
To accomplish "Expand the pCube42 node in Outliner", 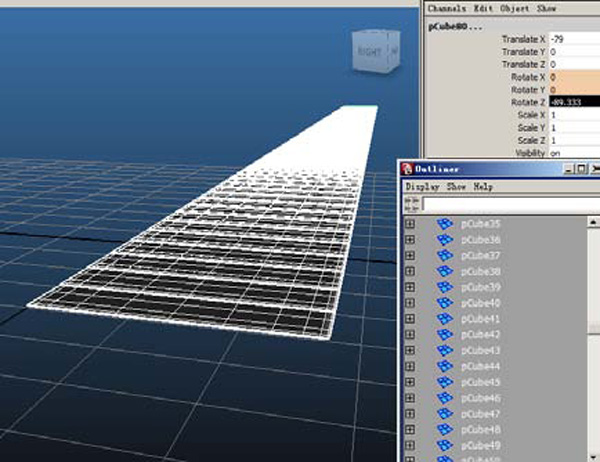I will [410, 335].
